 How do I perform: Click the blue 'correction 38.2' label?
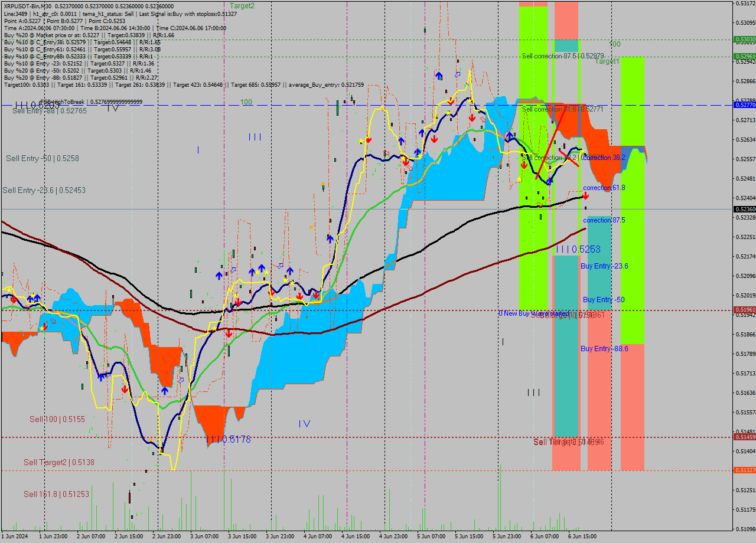pyautogui.click(x=604, y=158)
